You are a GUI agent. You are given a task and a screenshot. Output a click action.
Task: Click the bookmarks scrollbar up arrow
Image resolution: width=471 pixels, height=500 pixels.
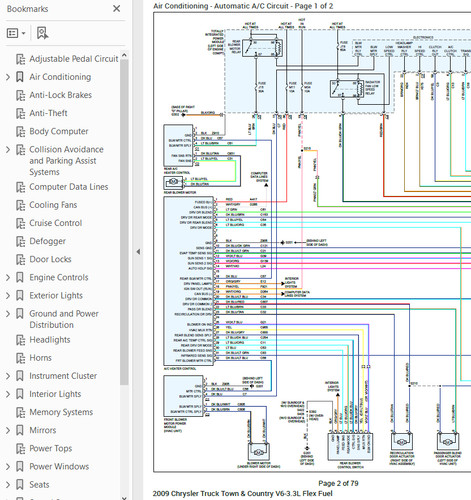124,55
